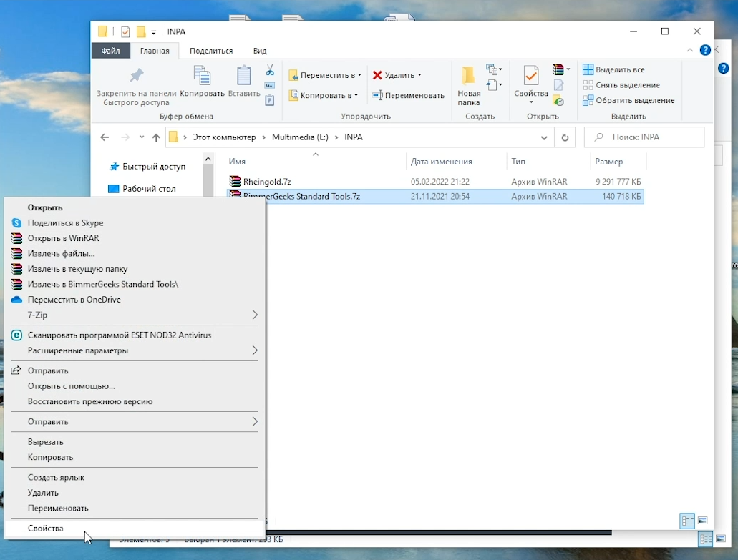The height and width of the screenshot is (560, 738).
Task: Switch to the Вид tab
Action: [x=260, y=51]
